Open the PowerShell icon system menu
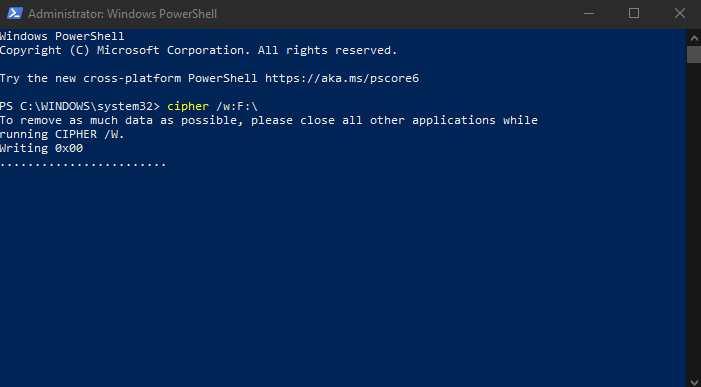Image resolution: width=701 pixels, height=387 pixels. (14, 13)
